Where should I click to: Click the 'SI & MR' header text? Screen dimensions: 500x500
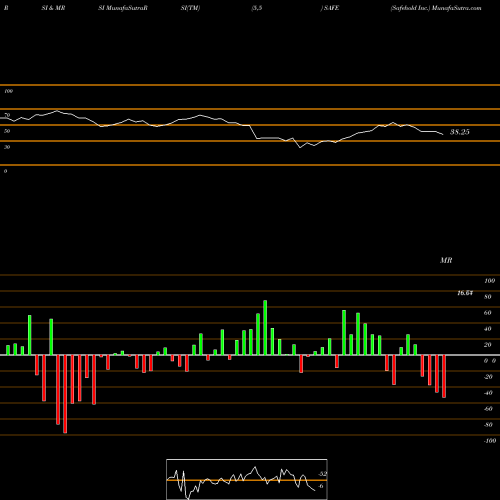(53, 8)
